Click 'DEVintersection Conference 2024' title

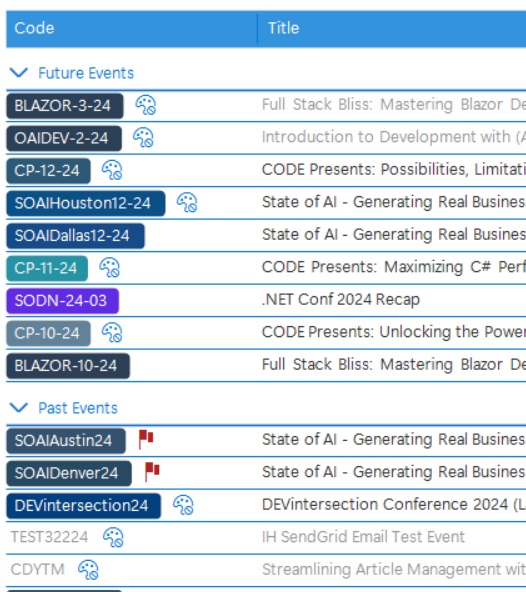coord(393,505)
